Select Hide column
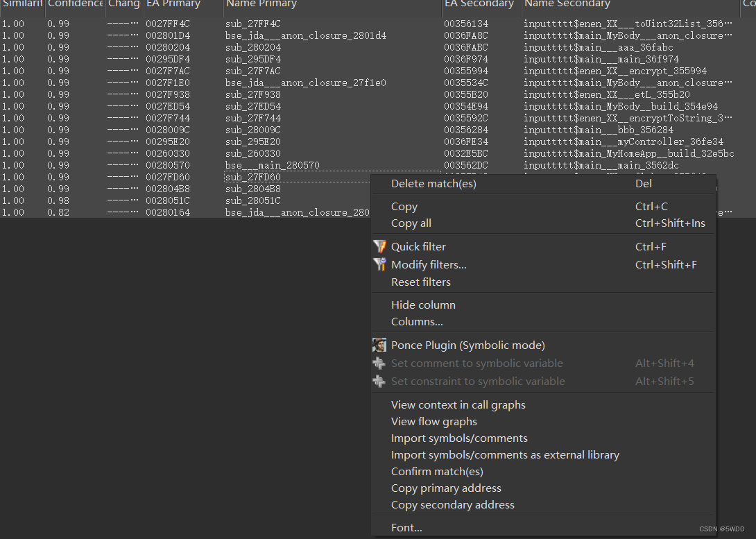Viewport: 756px width, 539px height. (423, 305)
